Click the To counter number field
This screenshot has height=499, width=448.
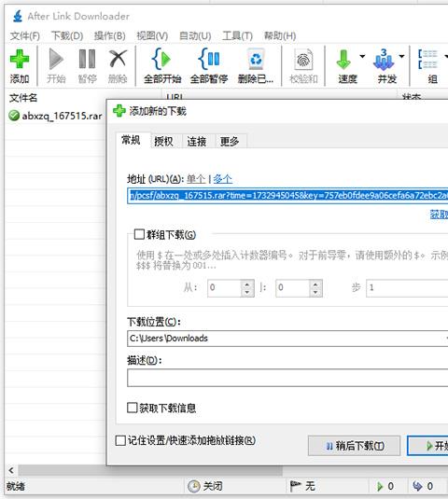pyautogui.click(x=293, y=288)
